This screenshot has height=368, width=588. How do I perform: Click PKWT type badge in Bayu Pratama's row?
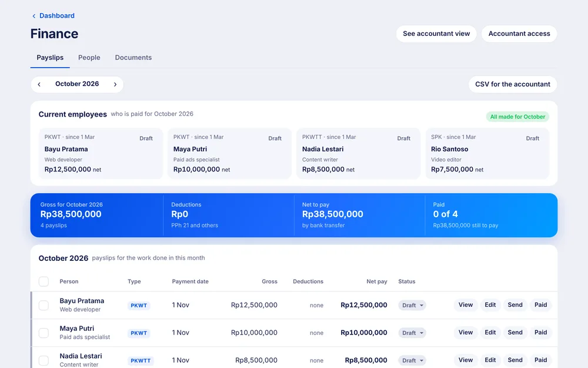click(139, 306)
